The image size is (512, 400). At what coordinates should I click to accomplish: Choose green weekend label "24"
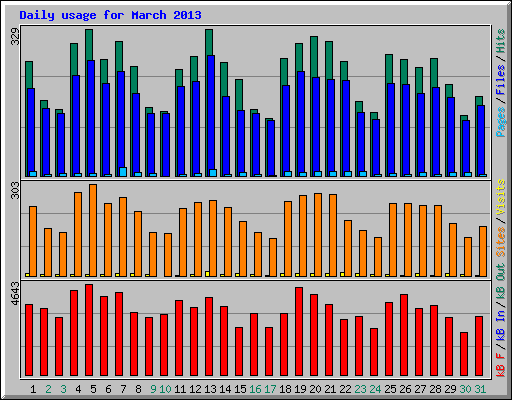(x=375, y=389)
